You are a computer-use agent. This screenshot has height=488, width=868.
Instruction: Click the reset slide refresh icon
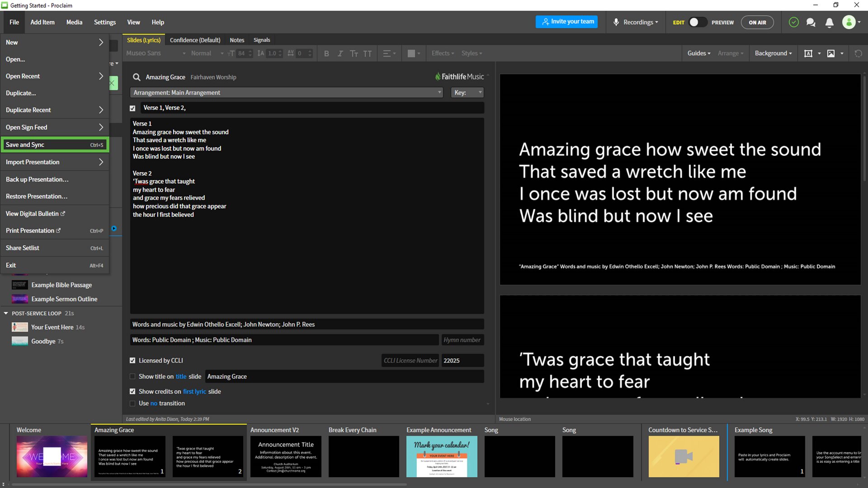pos(858,53)
